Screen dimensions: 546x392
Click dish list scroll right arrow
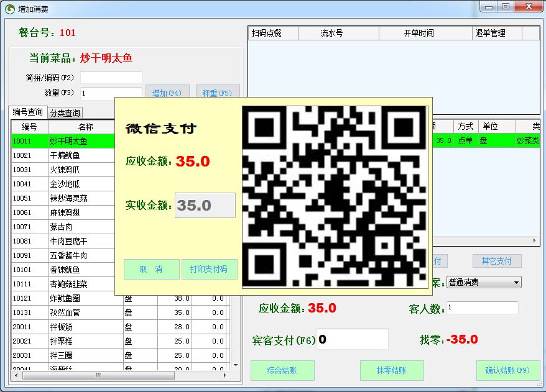[x=225, y=375]
